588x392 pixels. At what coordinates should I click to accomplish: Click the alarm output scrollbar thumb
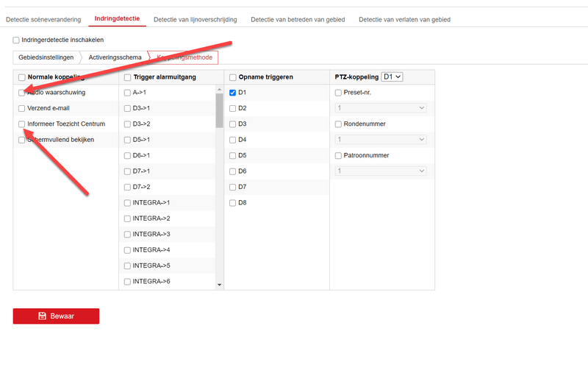(219, 110)
